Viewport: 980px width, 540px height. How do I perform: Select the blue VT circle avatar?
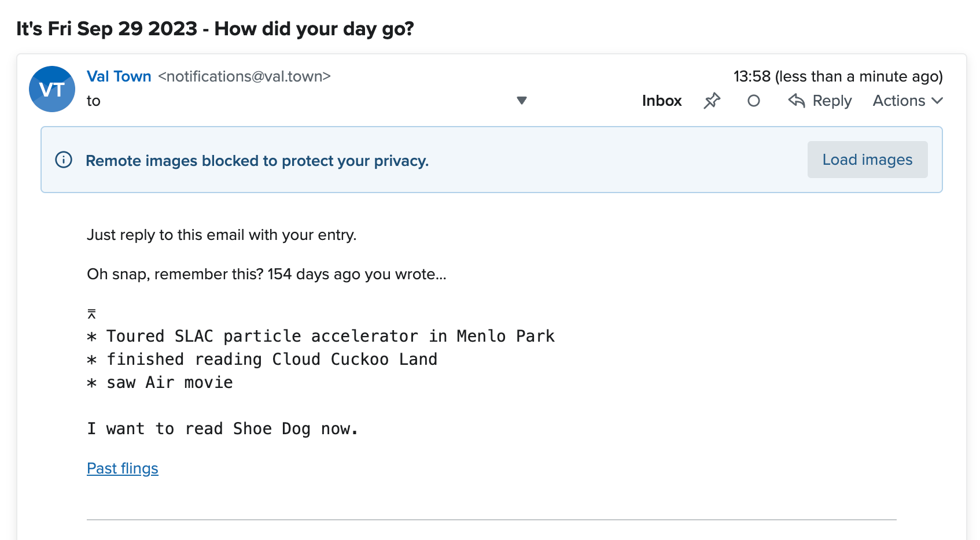51,88
